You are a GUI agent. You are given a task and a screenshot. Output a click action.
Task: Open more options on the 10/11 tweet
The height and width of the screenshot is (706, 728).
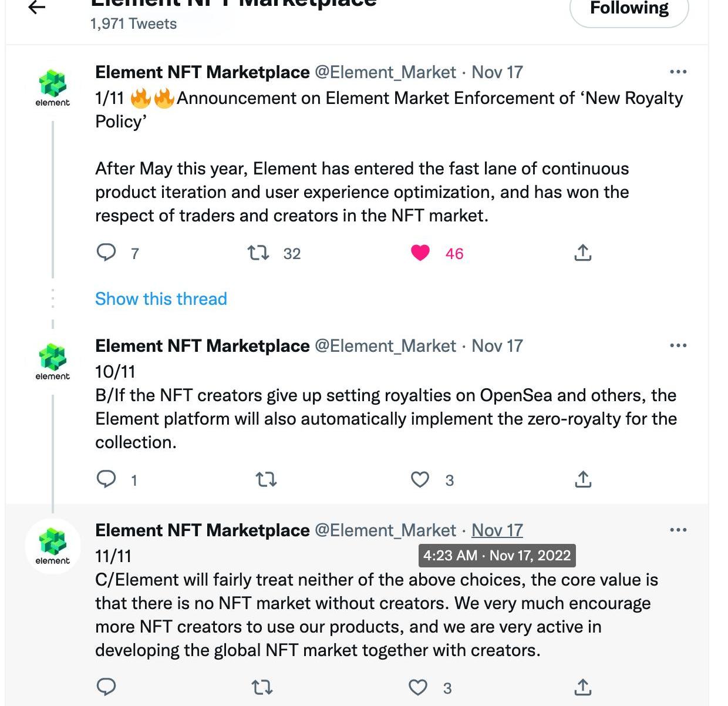(x=678, y=346)
